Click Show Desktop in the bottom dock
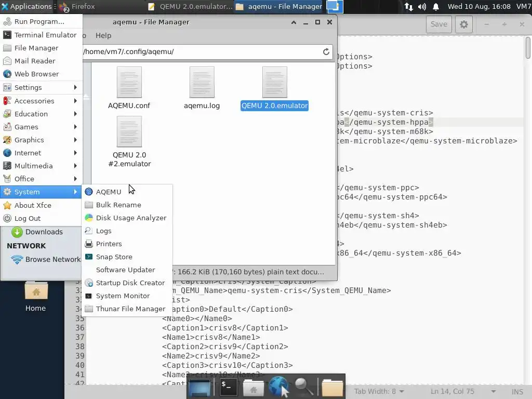Image resolution: width=532 pixels, height=399 pixels. pyautogui.click(x=199, y=388)
